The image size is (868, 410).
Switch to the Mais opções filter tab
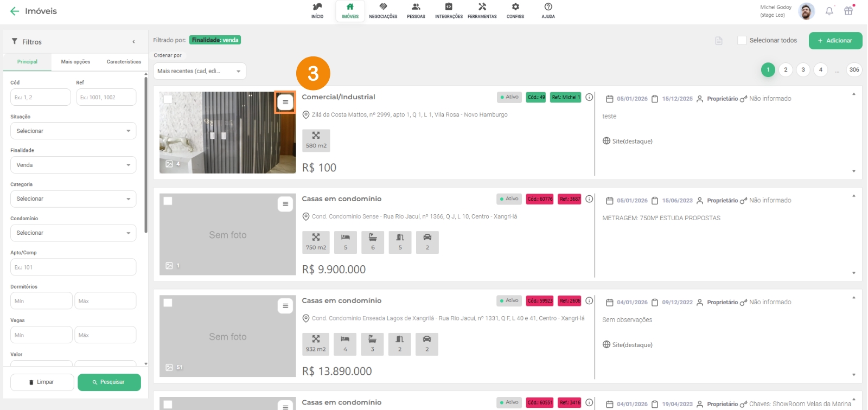pos(75,62)
